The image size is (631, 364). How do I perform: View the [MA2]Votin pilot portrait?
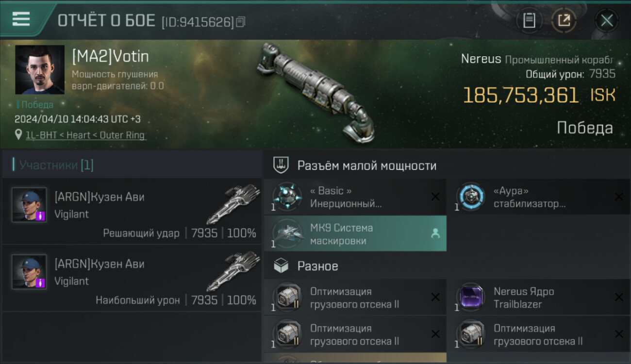point(40,70)
